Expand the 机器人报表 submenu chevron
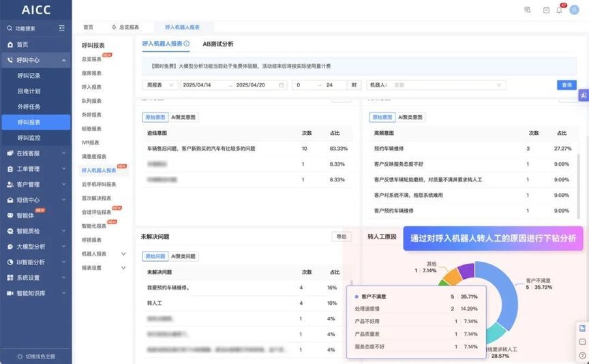This screenshot has height=364, width=589. tap(123, 254)
